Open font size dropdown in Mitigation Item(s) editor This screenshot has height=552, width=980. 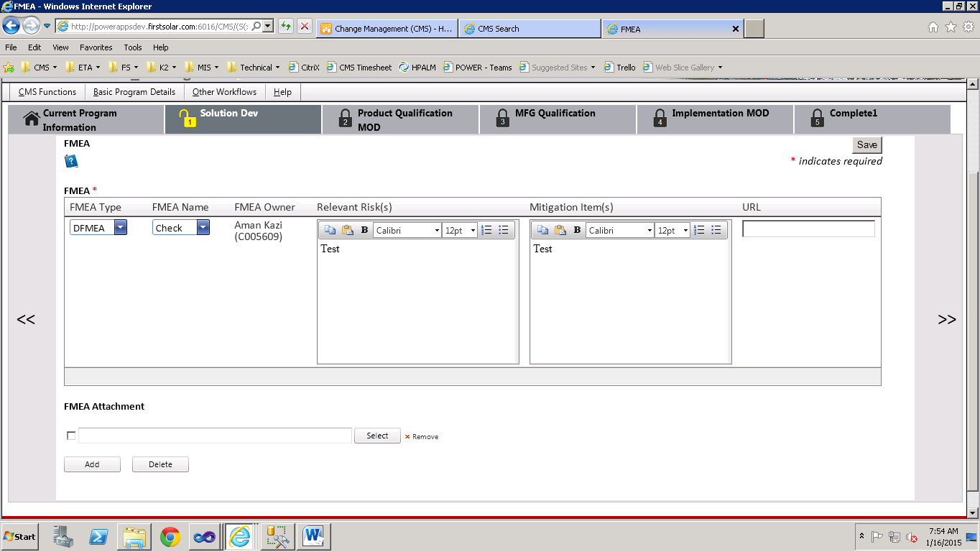pos(672,231)
